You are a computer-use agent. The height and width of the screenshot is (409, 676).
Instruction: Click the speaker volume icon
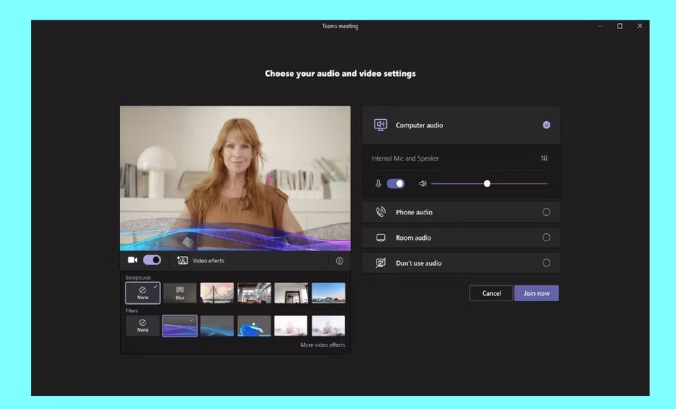click(422, 184)
